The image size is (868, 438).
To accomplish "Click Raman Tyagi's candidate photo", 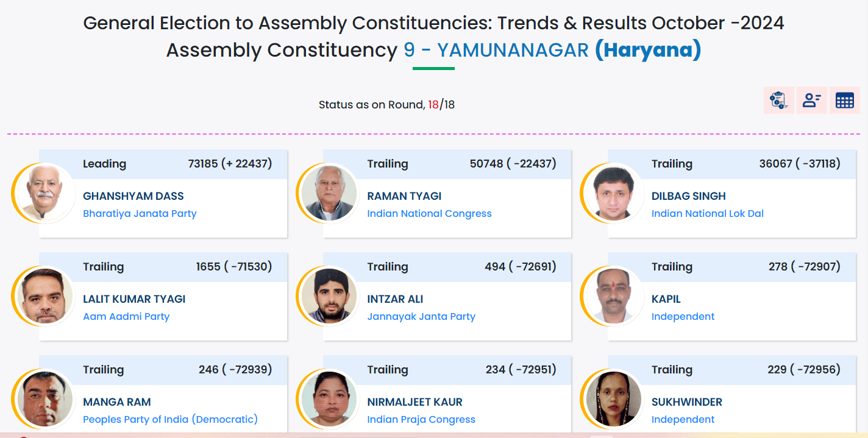I will [329, 194].
